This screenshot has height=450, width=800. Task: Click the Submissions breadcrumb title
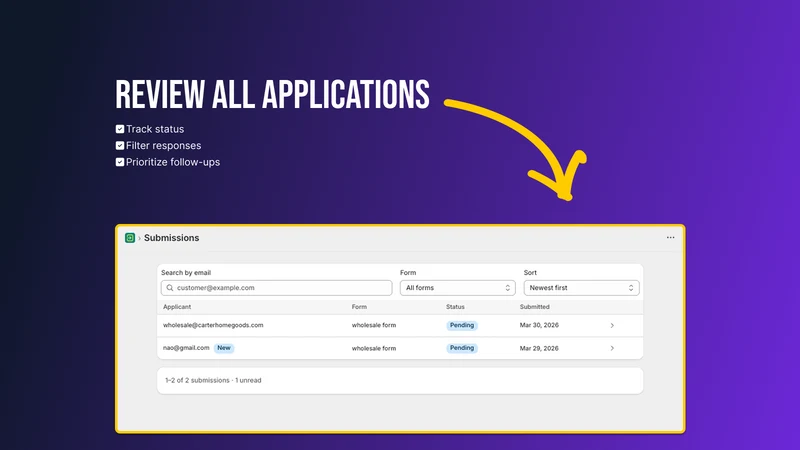(x=171, y=238)
